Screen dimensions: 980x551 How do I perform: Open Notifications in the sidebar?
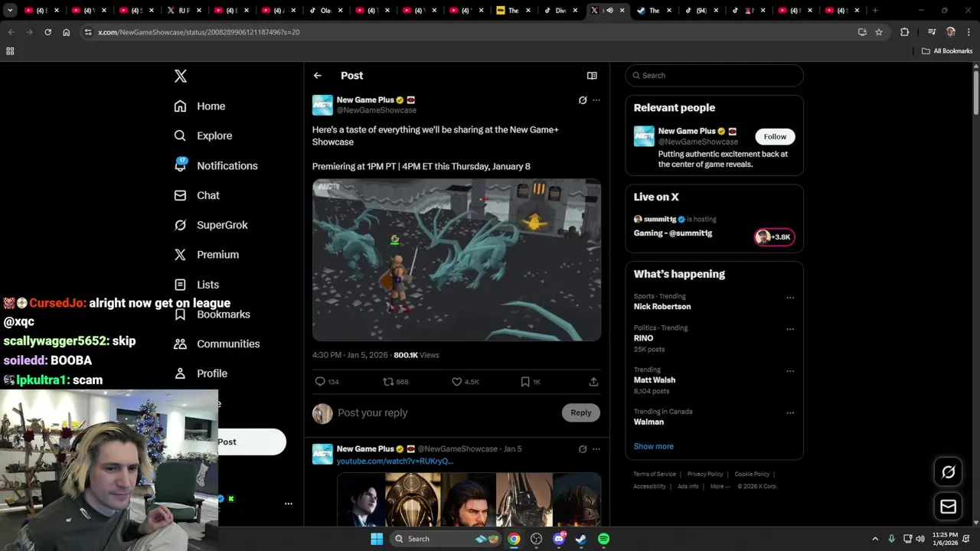point(216,165)
